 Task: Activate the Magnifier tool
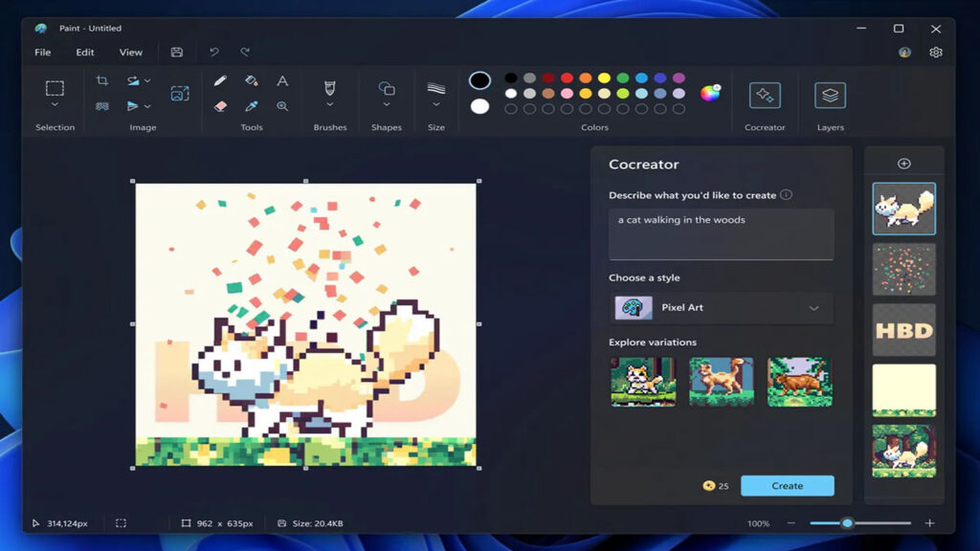[x=281, y=106]
